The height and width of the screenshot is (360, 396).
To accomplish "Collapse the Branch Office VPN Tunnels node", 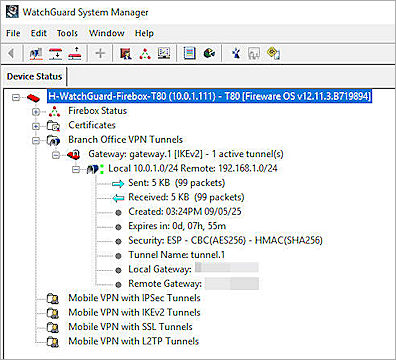I will click(x=36, y=141).
